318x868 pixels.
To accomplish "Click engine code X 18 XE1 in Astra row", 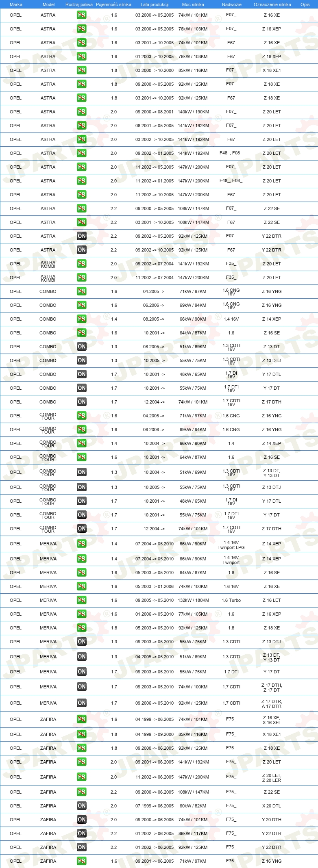I will [272, 70].
